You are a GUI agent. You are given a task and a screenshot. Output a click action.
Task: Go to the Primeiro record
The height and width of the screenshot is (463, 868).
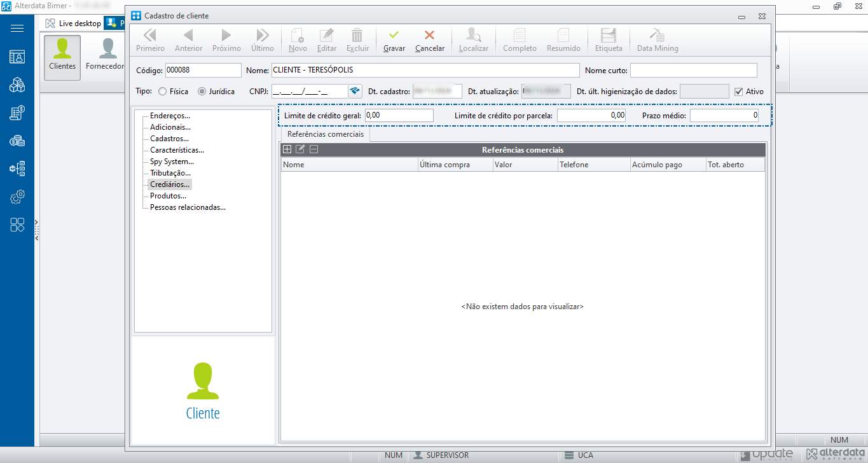[150, 40]
